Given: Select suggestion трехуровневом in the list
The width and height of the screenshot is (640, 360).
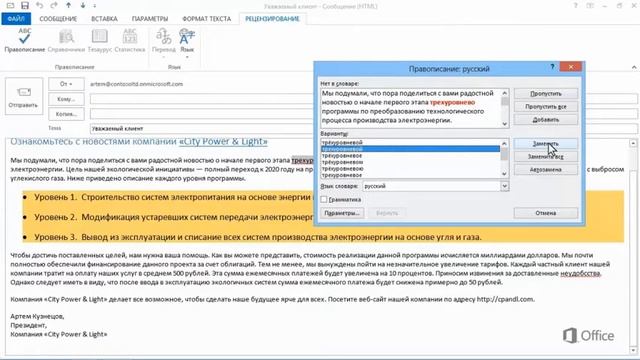Looking at the screenshot, I should tap(410, 162).
